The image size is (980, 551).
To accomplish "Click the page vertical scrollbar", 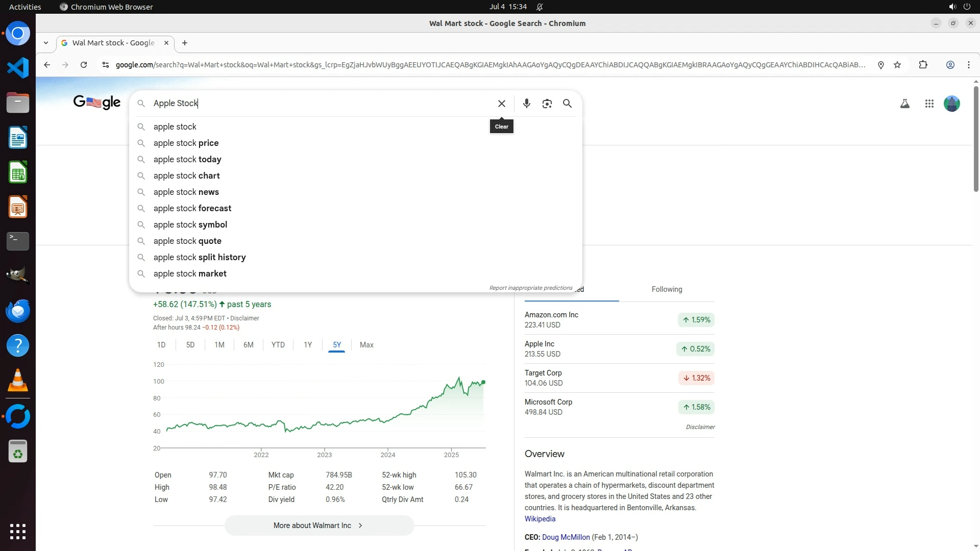I will pyautogui.click(x=975, y=138).
